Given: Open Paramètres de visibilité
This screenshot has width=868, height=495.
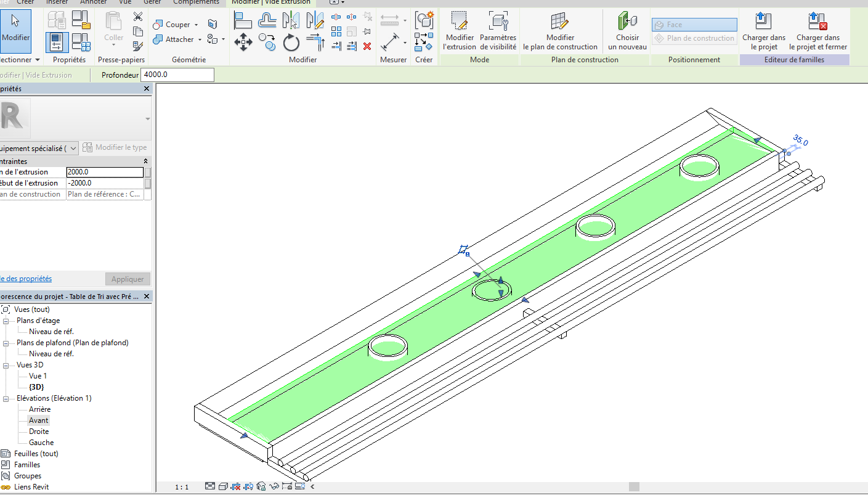Looking at the screenshot, I should pos(498,32).
